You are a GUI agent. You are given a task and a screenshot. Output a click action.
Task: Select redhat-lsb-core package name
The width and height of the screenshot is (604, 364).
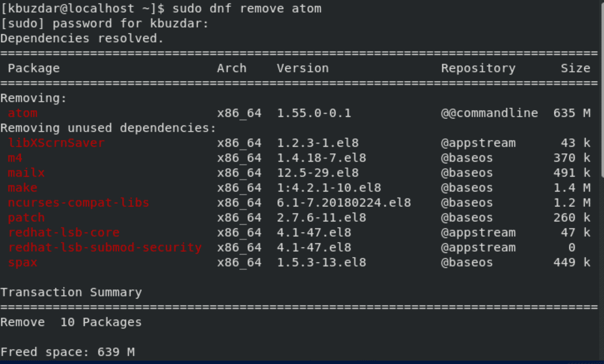tap(64, 233)
